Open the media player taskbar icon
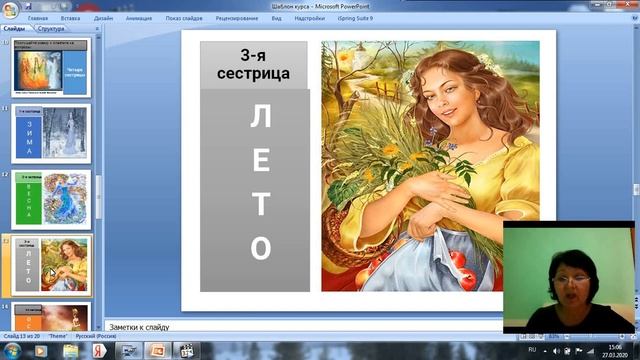 point(40,351)
